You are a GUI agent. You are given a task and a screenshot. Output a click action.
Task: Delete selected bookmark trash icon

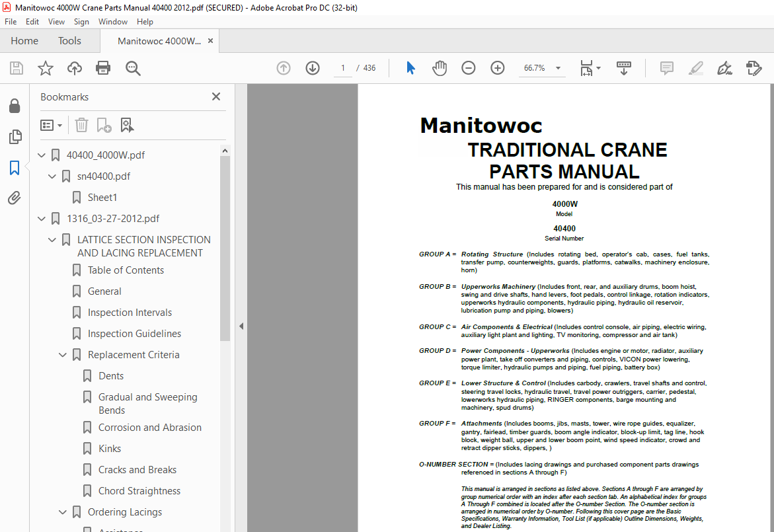(81, 125)
